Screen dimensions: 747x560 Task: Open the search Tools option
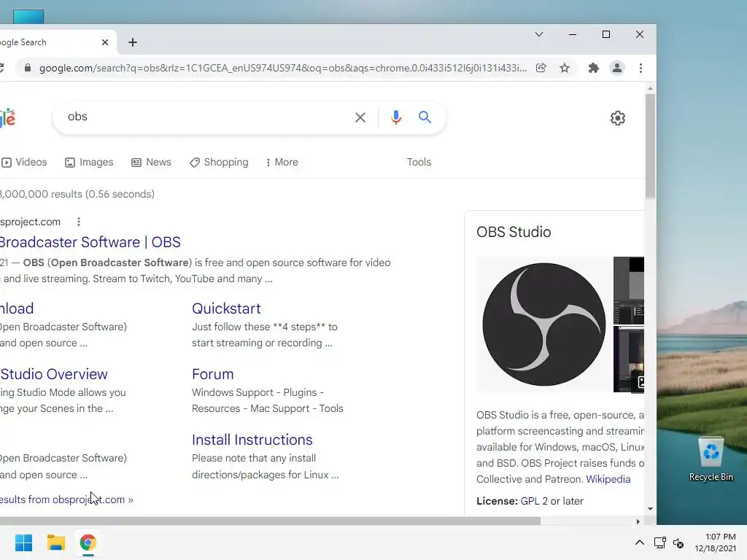tap(419, 163)
